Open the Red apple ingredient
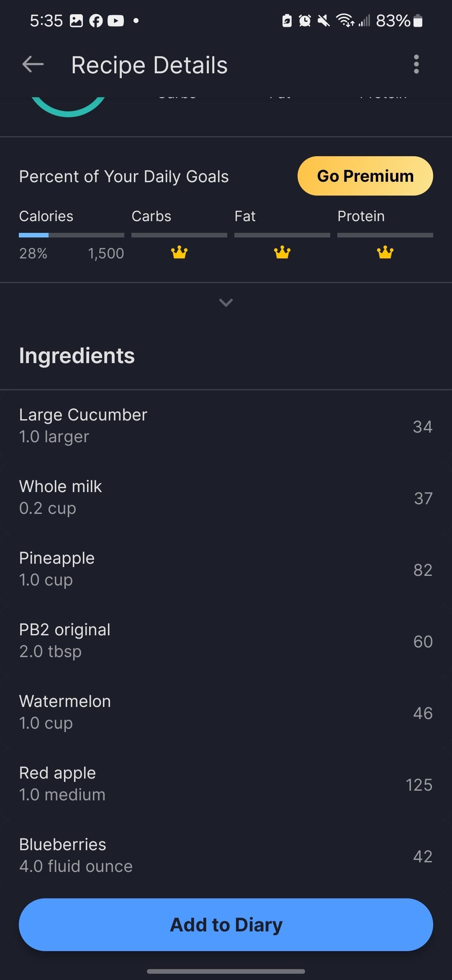The width and height of the screenshot is (452, 980). [226, 784]
